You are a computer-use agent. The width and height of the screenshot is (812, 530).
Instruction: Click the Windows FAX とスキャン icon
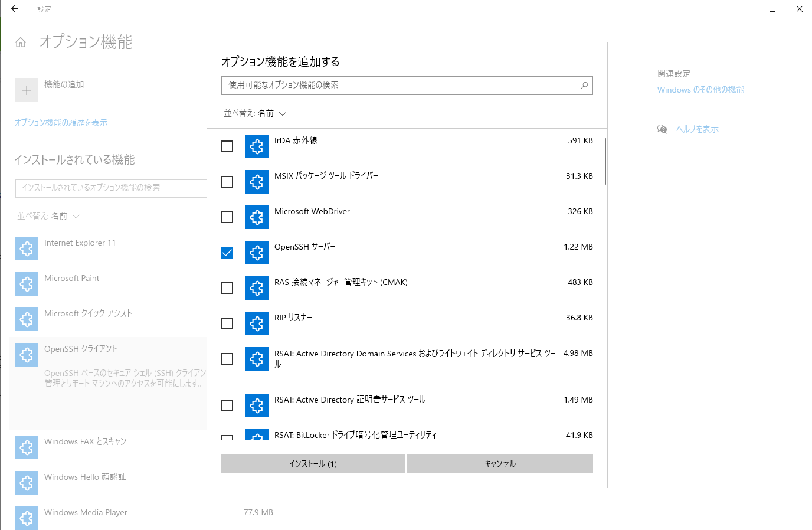27,447
